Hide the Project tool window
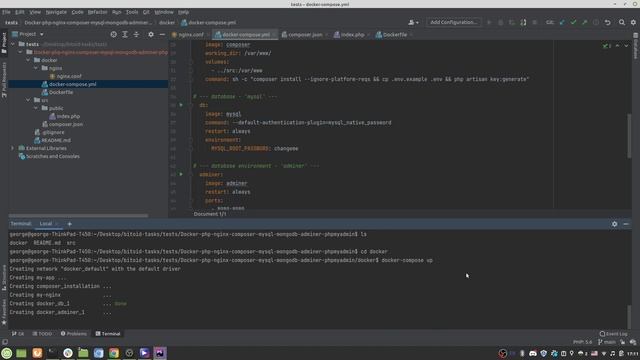The width and height of the screenshot is (640, 360). tap(162, 35)
